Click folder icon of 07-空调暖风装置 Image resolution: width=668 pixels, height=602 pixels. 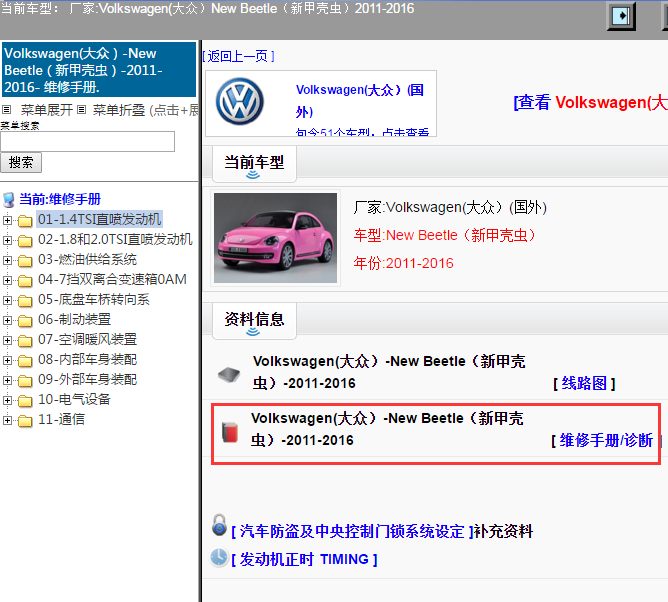click(x=25, y=340)
